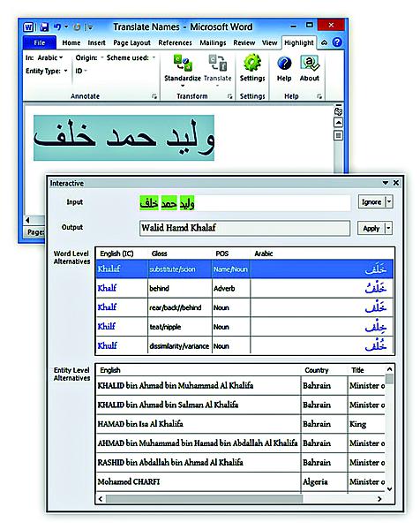Screen dimensions: 420x530
Task: Expand the Apply button dropdown arrow
Action: click(x=388, y=228)
